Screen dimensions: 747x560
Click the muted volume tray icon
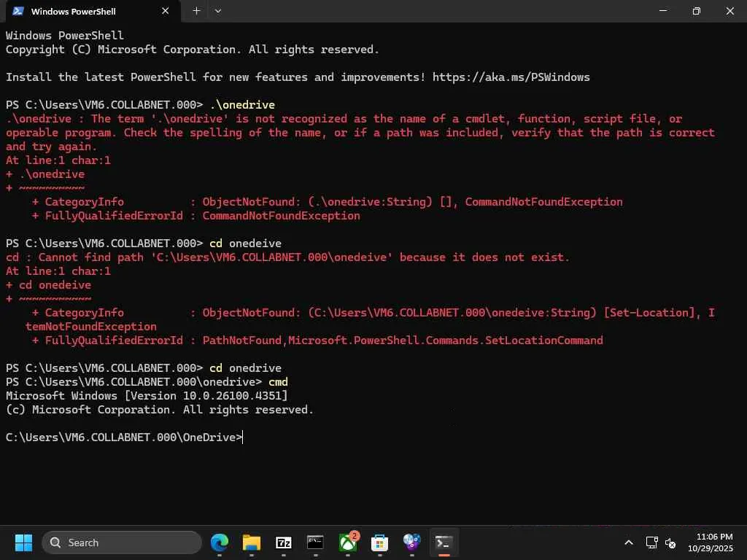[x=670, y=542]
